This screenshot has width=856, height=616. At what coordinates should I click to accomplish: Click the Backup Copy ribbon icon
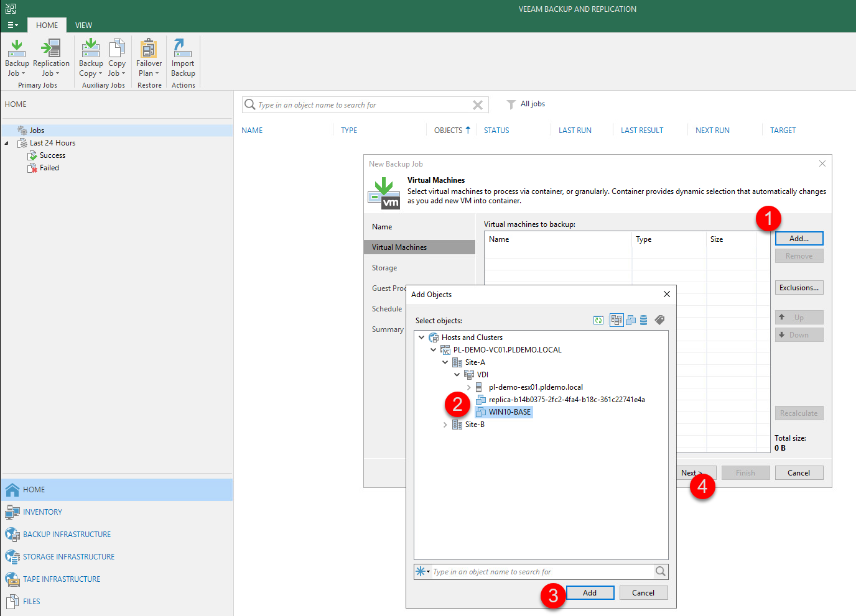pos(91,48)
